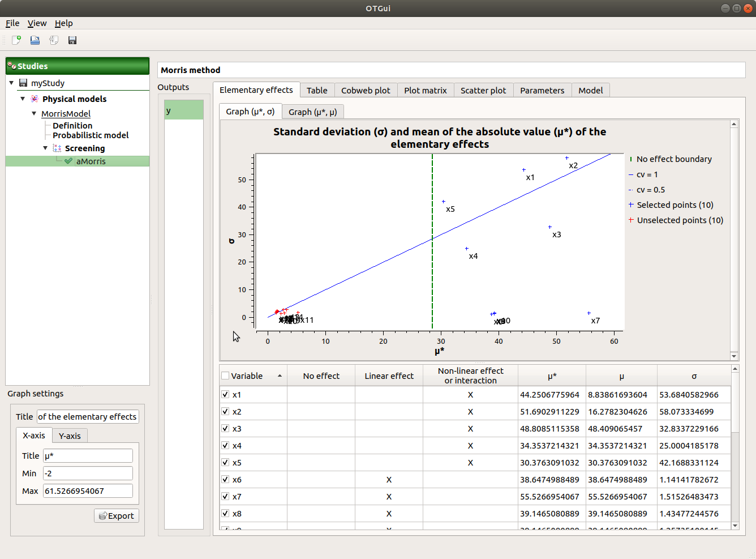Toggle the Variable header select-all checkbox

pyautogui.click(x=226, y=376)
